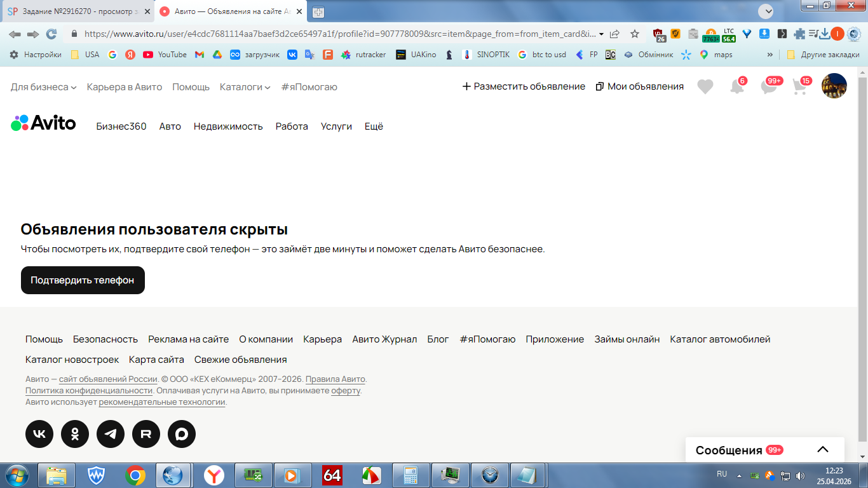
Task: Bookmark this page with the star icon
Action: 635,34
